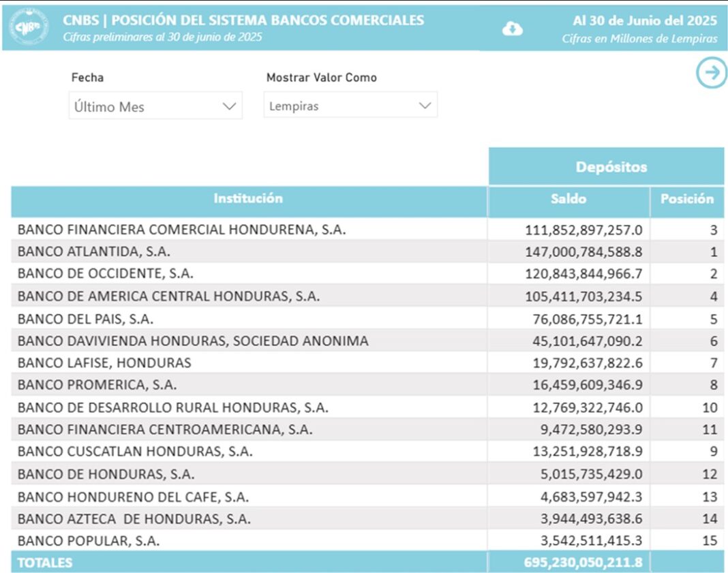
Task: Go to next page with arrow button
Action: click(711, 73)
